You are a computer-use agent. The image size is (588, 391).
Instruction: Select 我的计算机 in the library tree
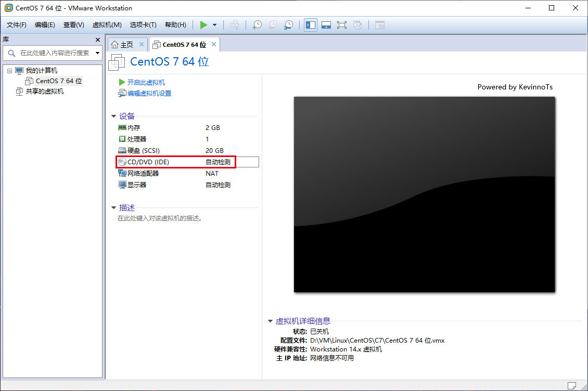pyautogui.click(x=41, y=71)
